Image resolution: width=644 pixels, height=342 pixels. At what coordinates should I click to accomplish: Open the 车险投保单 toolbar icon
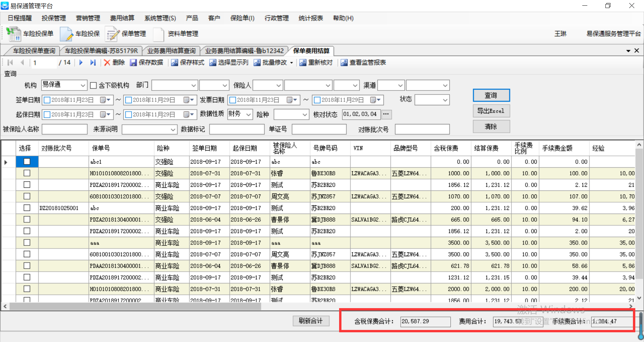tap(13, 34)
